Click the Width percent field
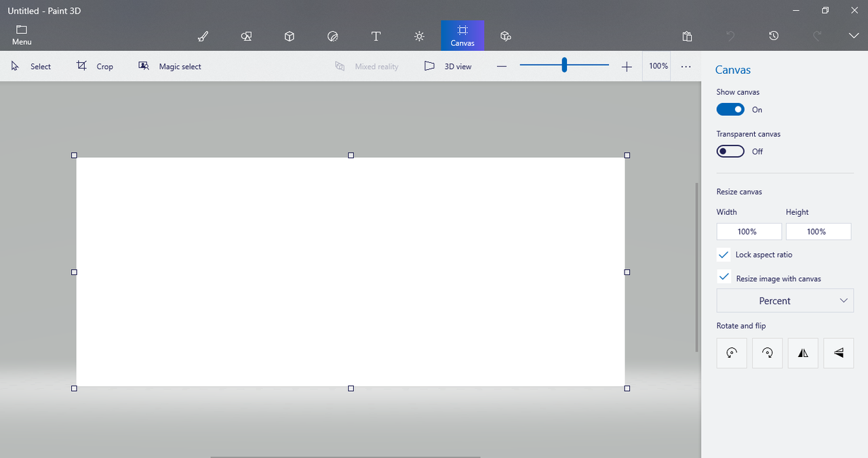The width and height of the screenshot is (868, 458). pos(749,232)
